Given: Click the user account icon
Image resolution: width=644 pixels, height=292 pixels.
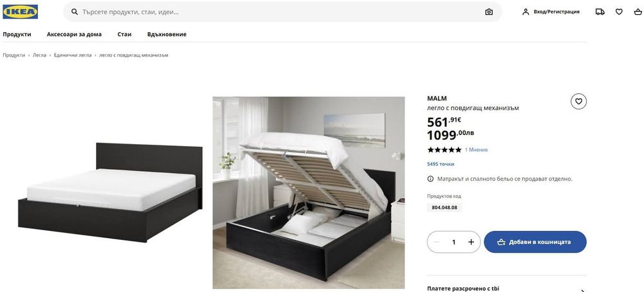Looking at the screenshot, I should click(x=526, y=12).
